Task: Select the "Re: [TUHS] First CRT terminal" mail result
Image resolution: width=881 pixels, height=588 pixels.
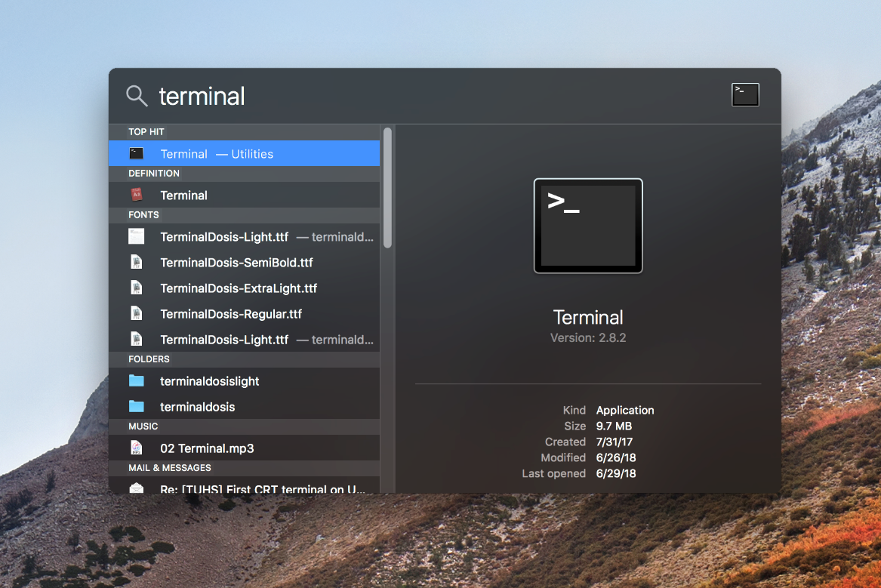Action: click(245, 485)
